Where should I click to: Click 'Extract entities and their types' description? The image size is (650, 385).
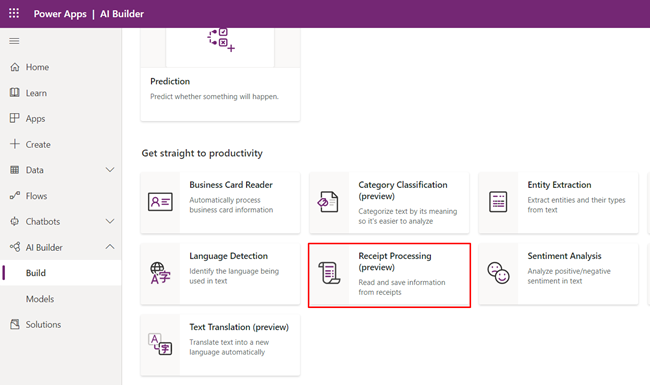(576, 205)
